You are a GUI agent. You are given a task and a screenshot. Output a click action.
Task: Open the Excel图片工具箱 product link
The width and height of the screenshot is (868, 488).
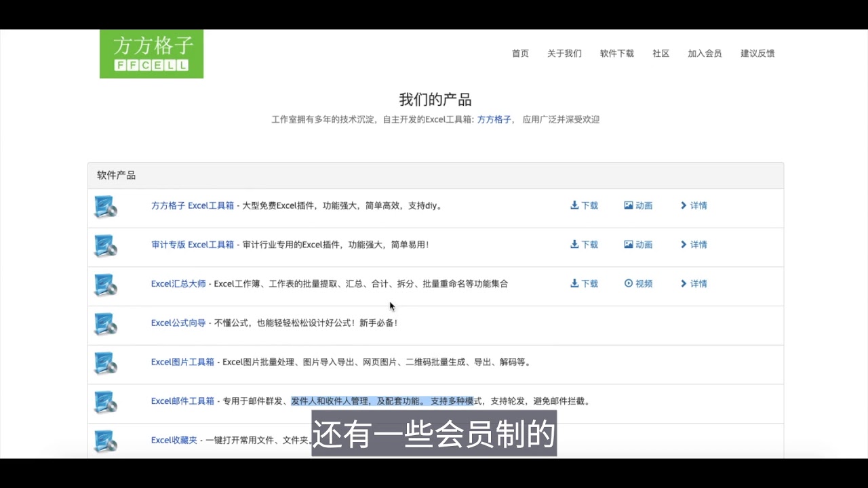(x=182, y=362)
